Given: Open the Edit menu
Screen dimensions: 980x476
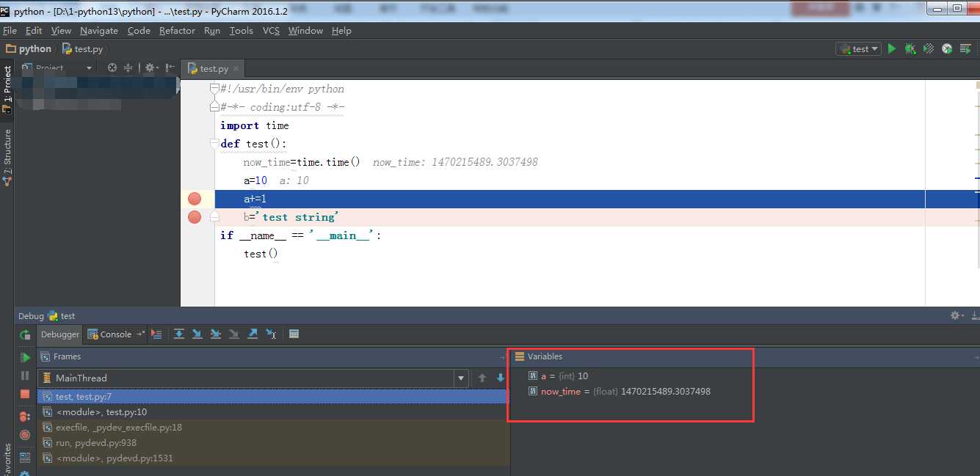Looking at the screenshot, I should click(34, 31).
